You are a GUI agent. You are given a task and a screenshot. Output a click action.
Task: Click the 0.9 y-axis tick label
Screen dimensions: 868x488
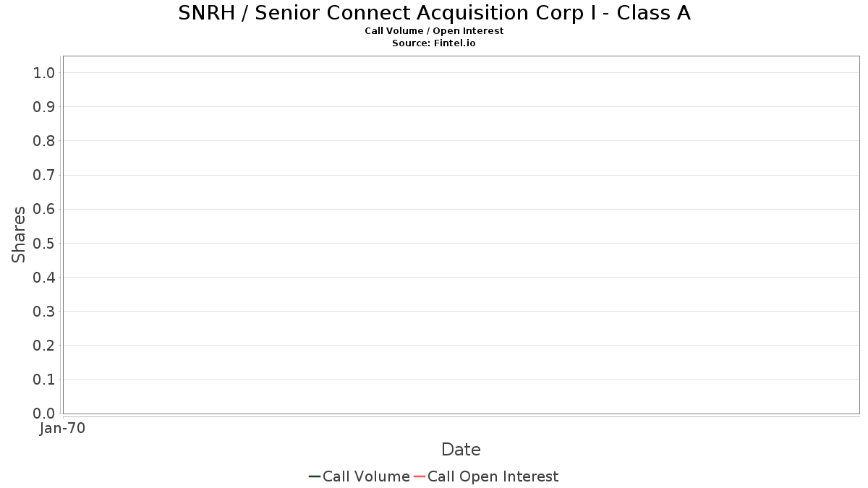point(44,107)
